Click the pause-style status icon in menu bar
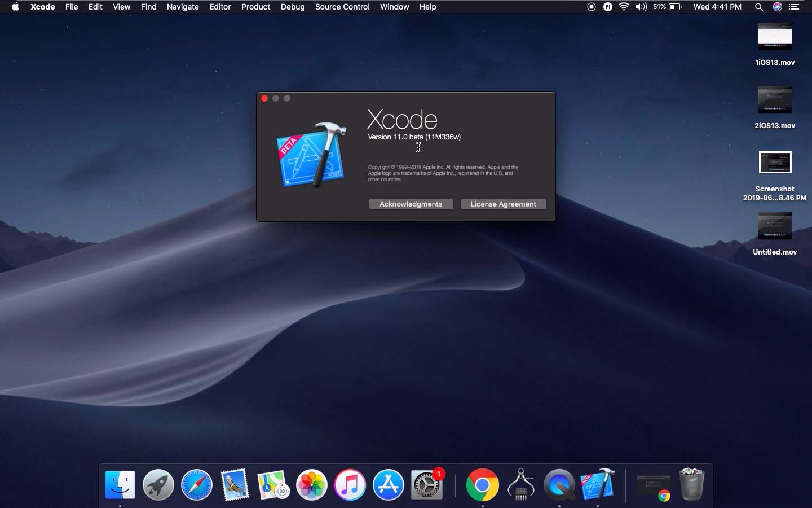 (608, 7)
